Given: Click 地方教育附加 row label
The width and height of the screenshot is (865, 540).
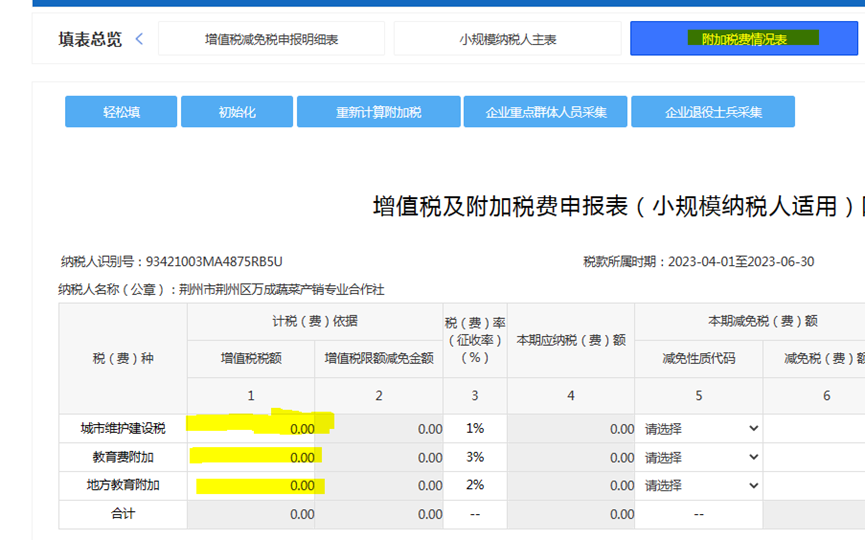Looking at the screenshot, I should (x=123, y=485).
